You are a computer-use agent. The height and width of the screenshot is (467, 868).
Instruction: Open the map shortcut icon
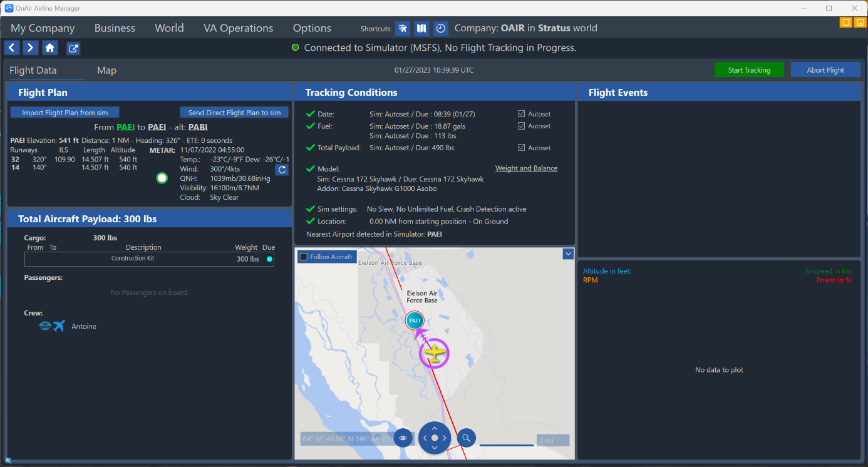coord(422,29)
